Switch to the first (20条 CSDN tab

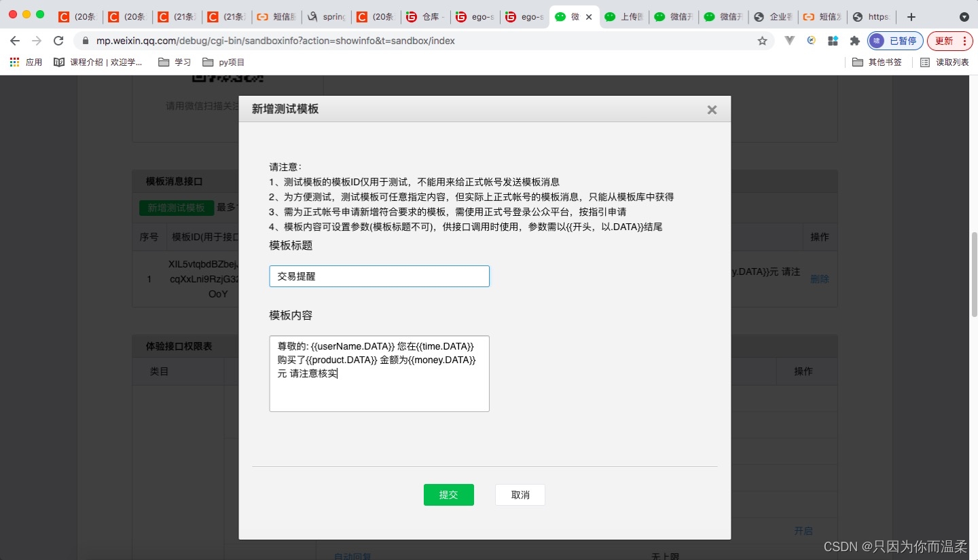tap(77, 17)
